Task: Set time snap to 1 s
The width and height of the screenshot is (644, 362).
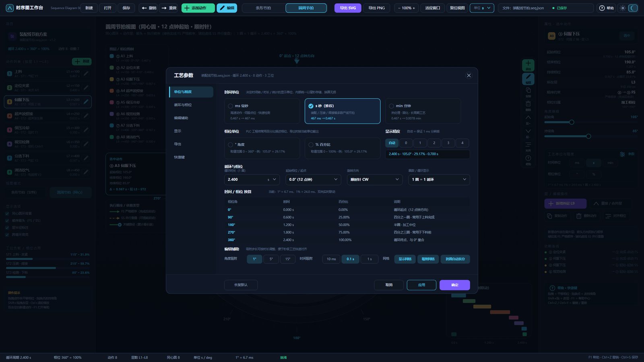Action: tap(369, 259)
